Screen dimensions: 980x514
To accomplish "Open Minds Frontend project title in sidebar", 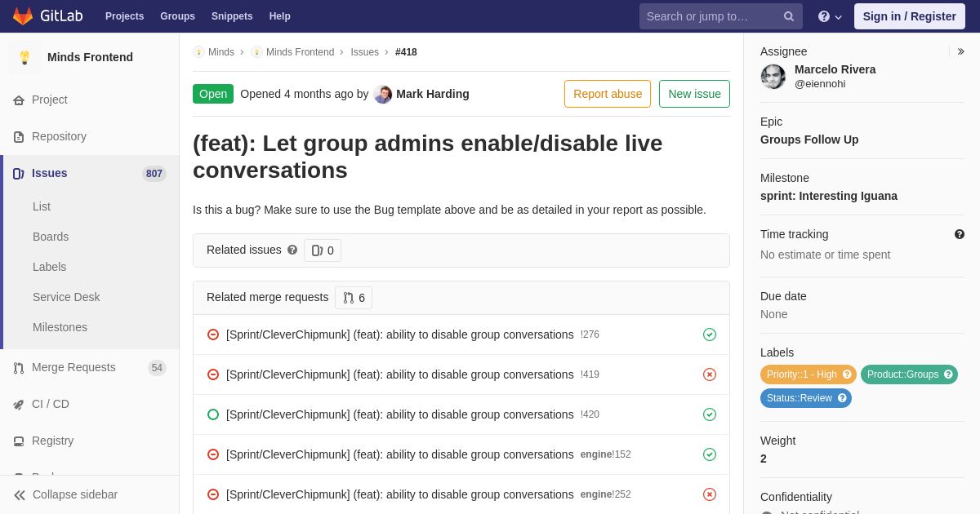I will tap(90, 57).
